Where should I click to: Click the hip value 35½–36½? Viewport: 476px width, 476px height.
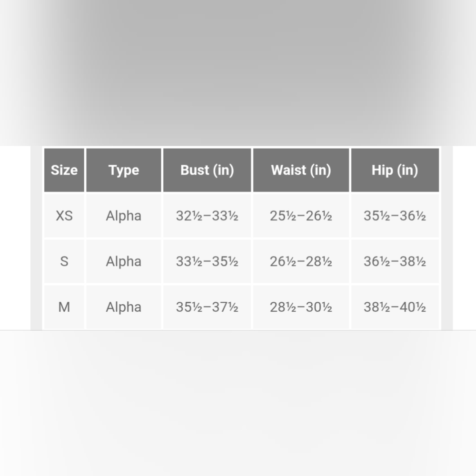pyautogui.click(x=395, y=216)
